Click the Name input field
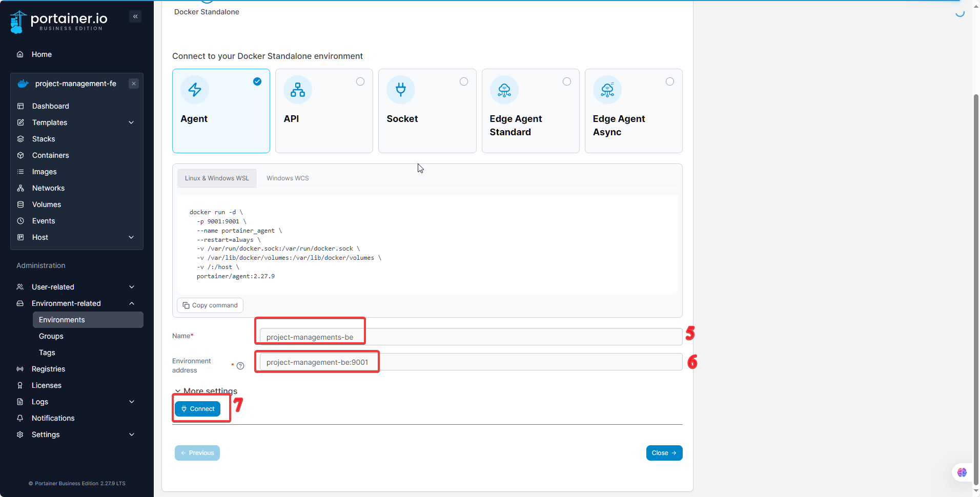The image size is (980, 497). [x=471, y=337]
